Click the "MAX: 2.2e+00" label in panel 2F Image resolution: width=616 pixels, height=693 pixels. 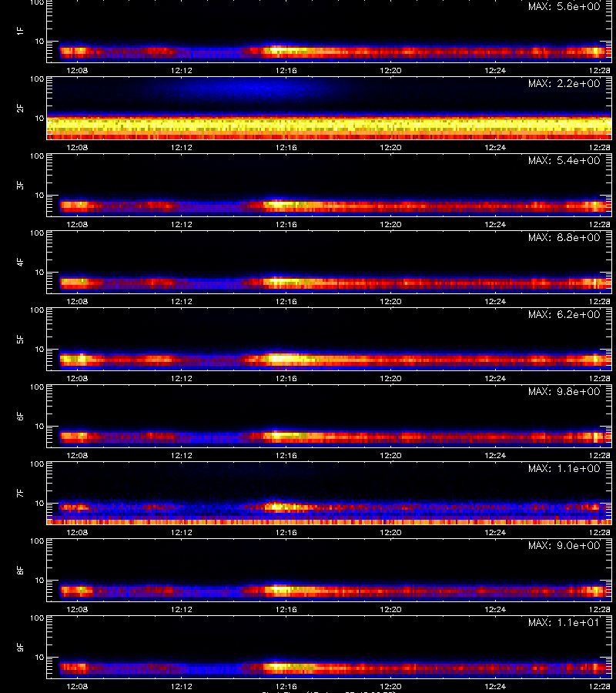point(564,83)
